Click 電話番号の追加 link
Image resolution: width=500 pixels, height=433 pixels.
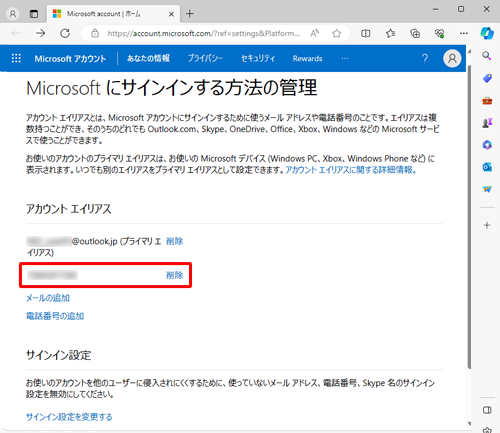point(55,316)
